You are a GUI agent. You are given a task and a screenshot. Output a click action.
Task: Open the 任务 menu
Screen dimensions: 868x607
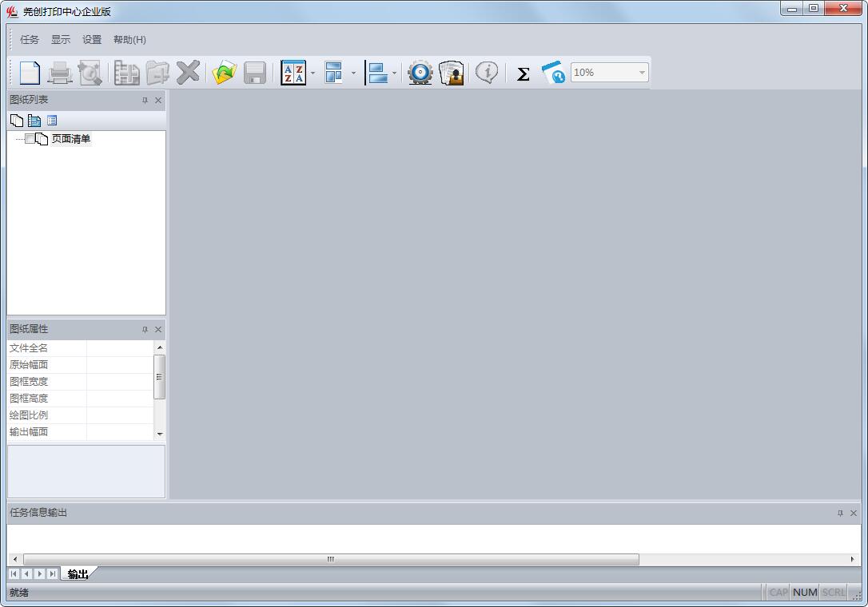[30, 40]
